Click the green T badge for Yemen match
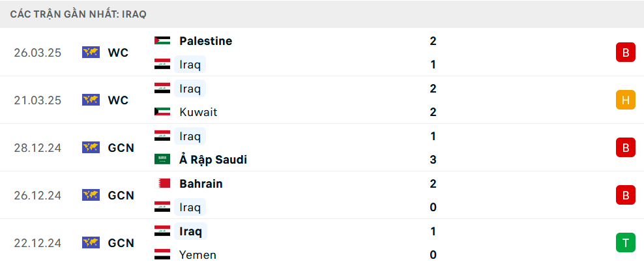The width and height of the screenshot is (644, 264). pyautogui.click(x=625, y=243)
